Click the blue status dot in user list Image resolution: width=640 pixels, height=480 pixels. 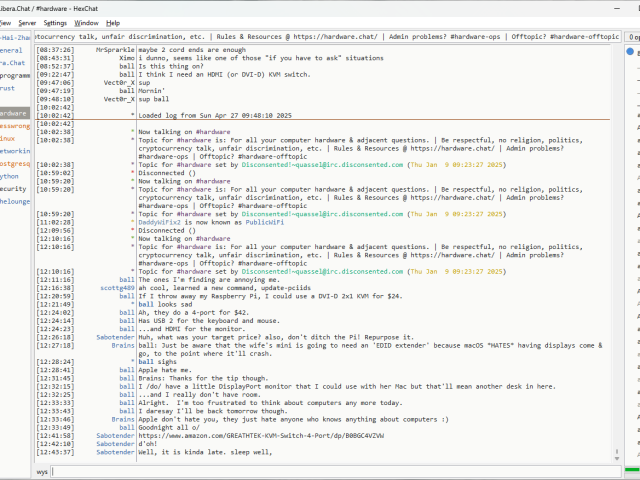[x=629, y=50]
